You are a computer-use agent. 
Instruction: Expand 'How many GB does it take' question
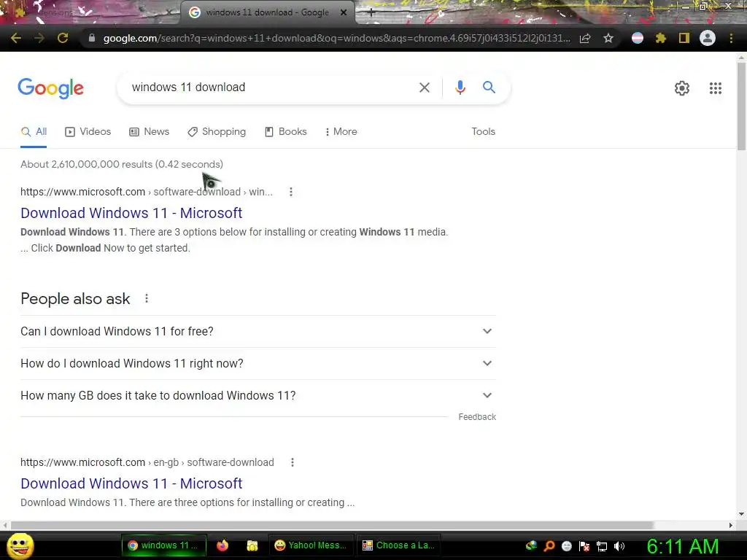pyautogui.click(x=258, y=396)
